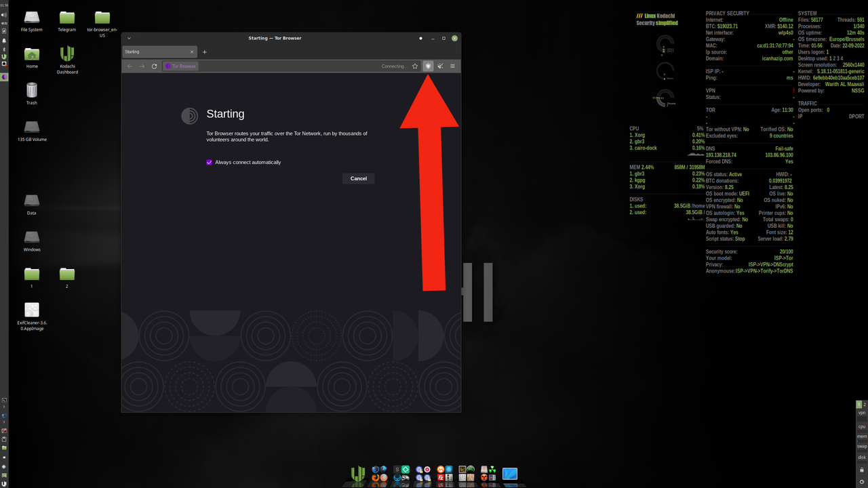The height and width of the screenshot is (488, 868).
Task: Click the mem label in right panel
Action: (x=862, y=436)
